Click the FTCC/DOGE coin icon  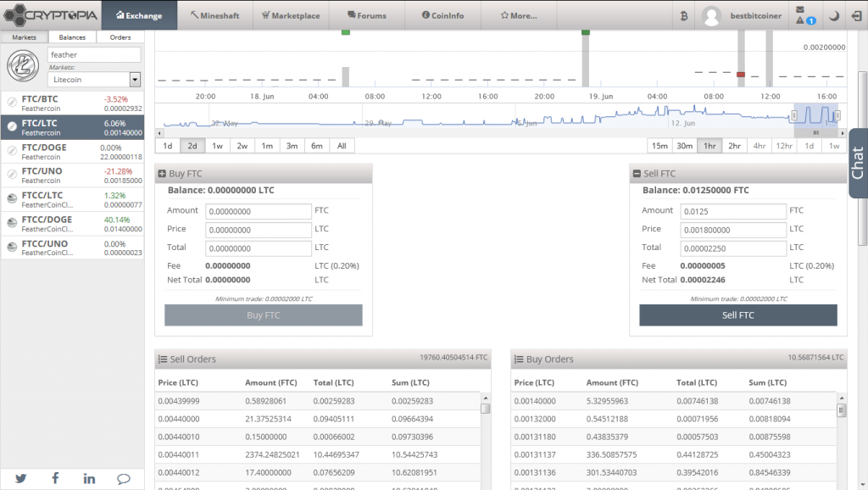click(12, 223)
